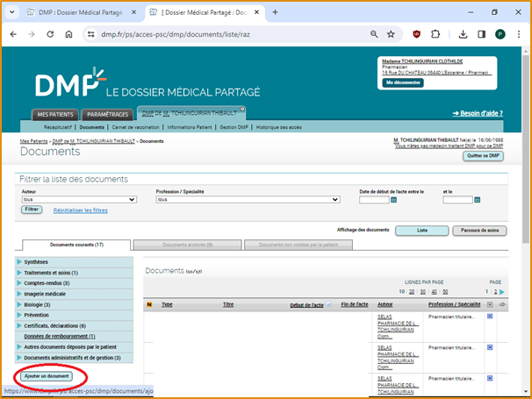Open the start date calendar picker

point(394,200)
